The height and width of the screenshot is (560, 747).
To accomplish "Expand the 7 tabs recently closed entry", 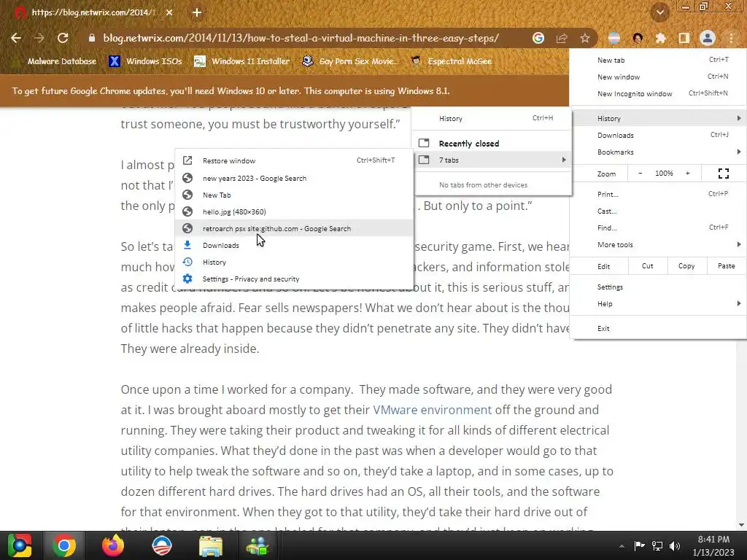I will coord(492,160).
